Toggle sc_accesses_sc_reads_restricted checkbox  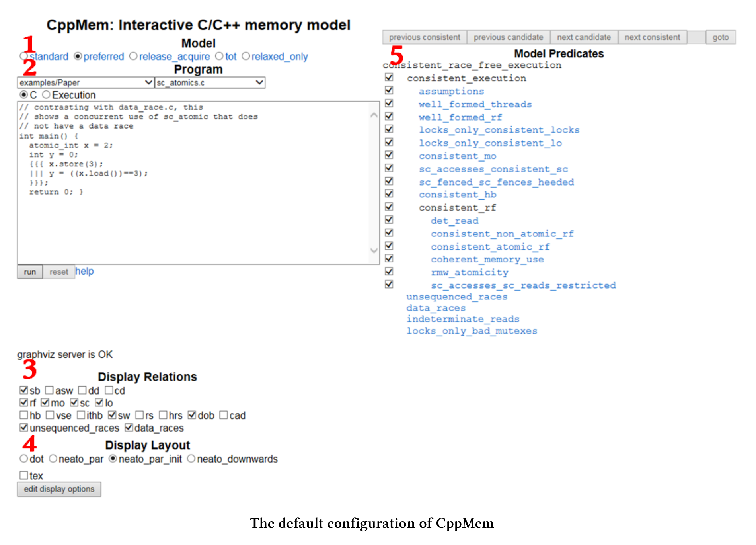pos(389,284)
